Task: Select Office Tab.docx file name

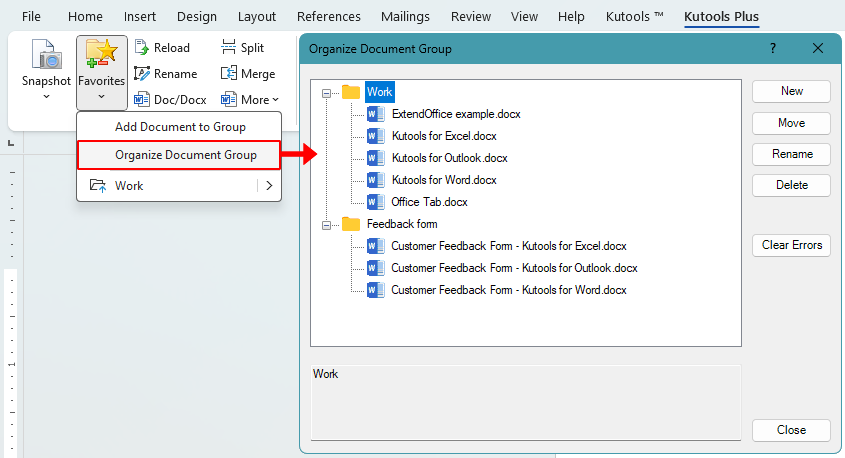Action: coord(430,202)
